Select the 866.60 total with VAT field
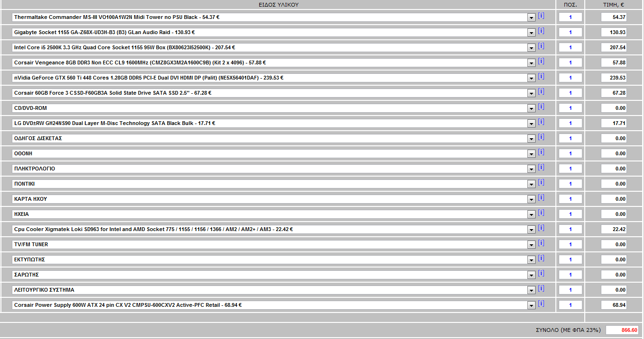Image resolution: width=644 pixels, height=339 pixels. [x=622, y=330]
